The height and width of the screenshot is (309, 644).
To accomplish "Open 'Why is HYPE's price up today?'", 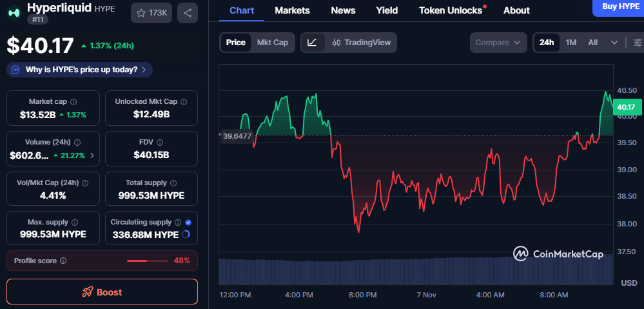I will click(x=81, y=69).
